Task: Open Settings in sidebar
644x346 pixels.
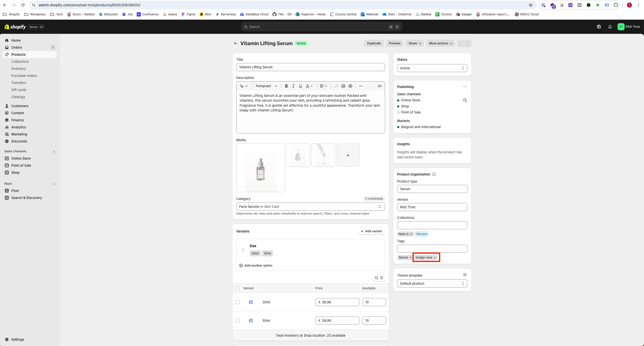Action: [29, 339]
